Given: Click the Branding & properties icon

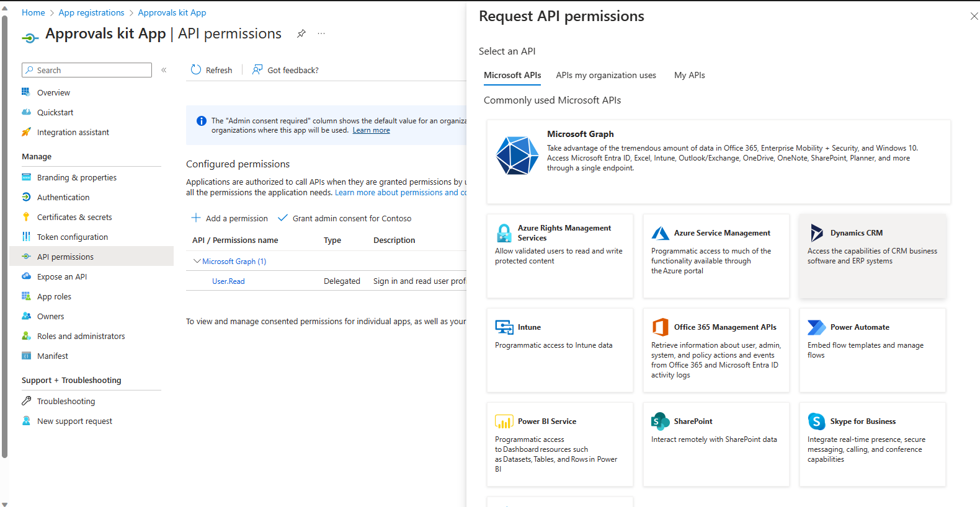Looking at the screenshot, I should [26, 177].
